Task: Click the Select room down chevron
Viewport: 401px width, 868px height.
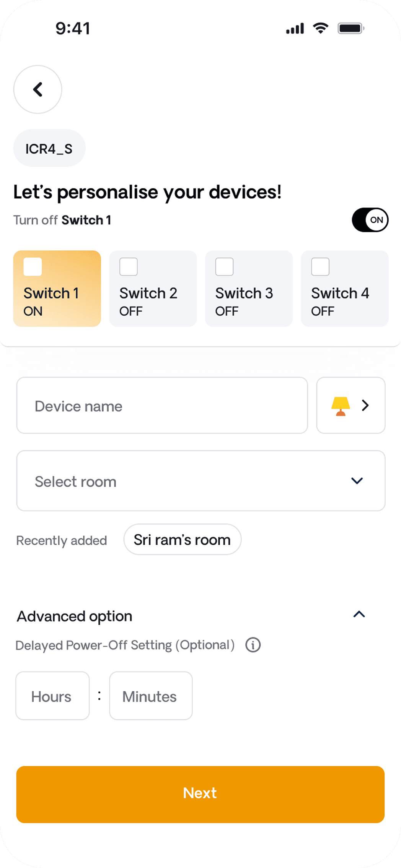Action: (357, 481)
